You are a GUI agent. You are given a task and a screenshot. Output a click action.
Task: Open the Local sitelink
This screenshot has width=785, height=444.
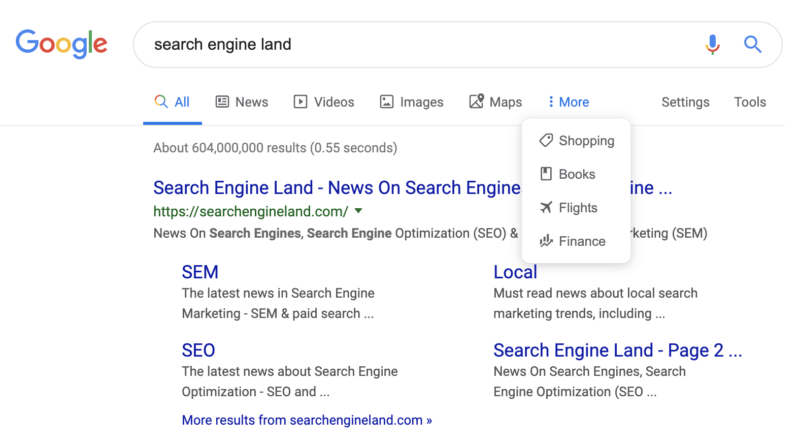[515, 272]
